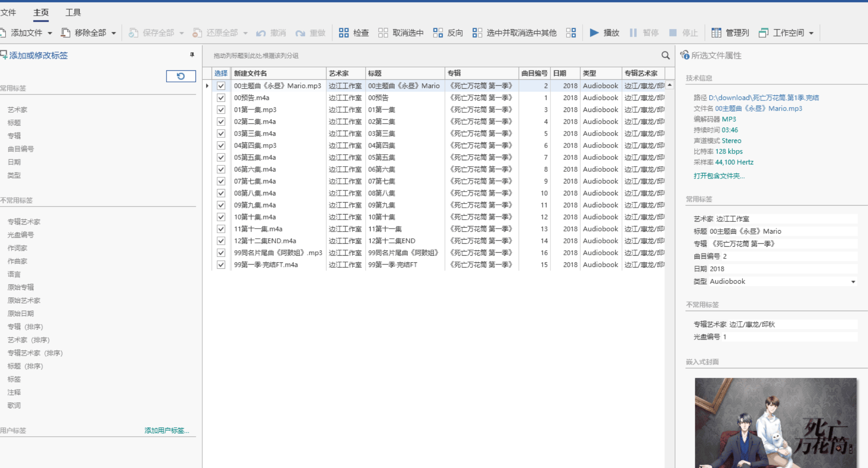Click the Stop (停止) control
868x468 pixels.
coord(683,33)
